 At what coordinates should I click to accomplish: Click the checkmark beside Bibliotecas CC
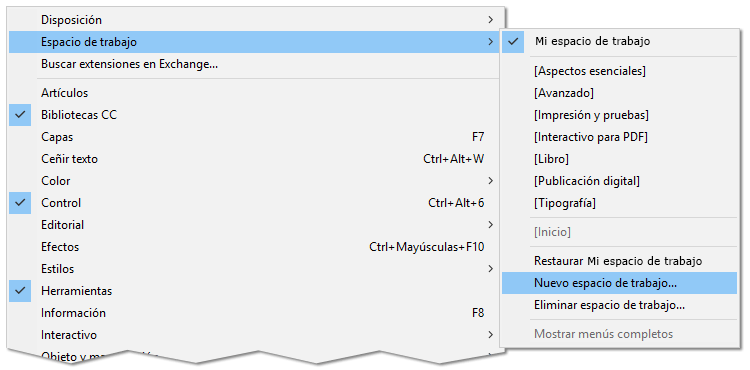(20, 115)
